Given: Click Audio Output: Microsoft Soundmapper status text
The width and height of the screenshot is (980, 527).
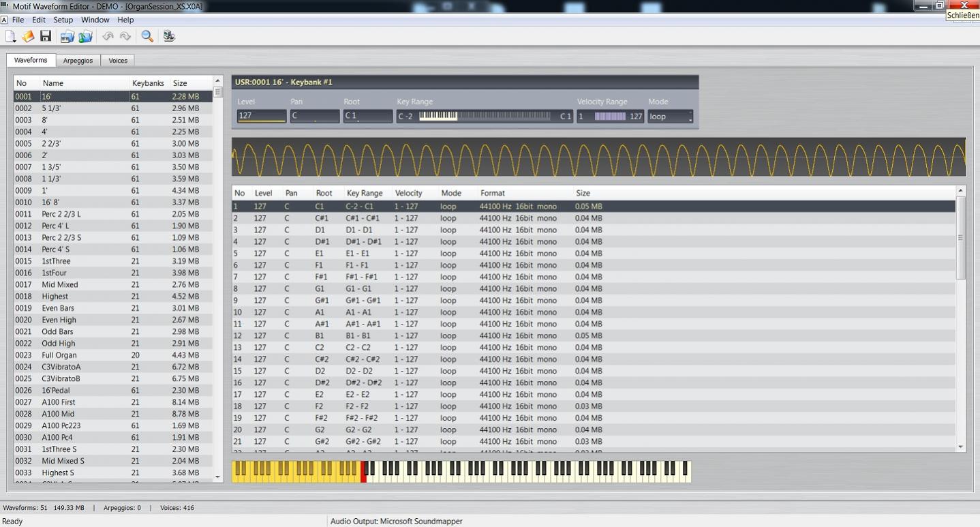Looking at the screenshot, I should click(x=397, y=522).
